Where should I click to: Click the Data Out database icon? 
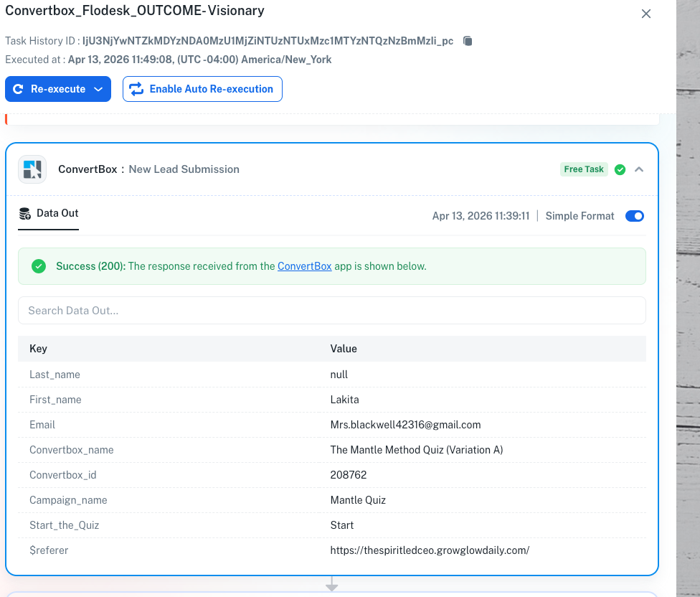tap(25, 213)
